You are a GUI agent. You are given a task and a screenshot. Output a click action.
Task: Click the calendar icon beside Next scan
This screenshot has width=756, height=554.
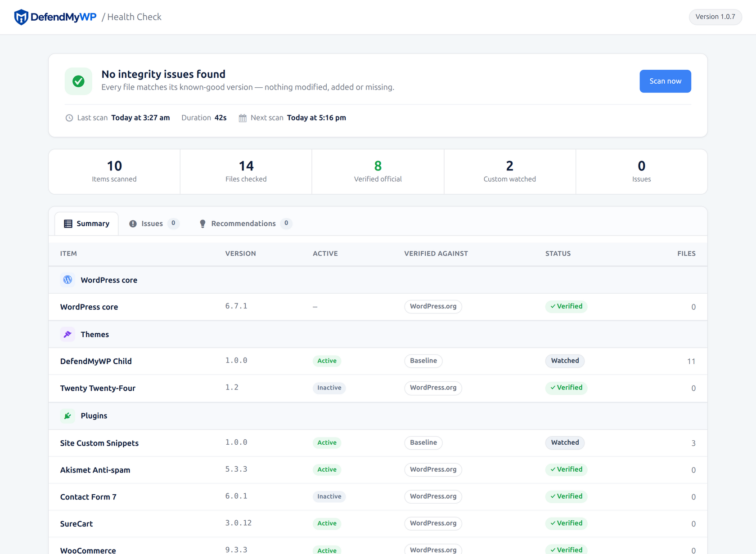coord(243,118)
